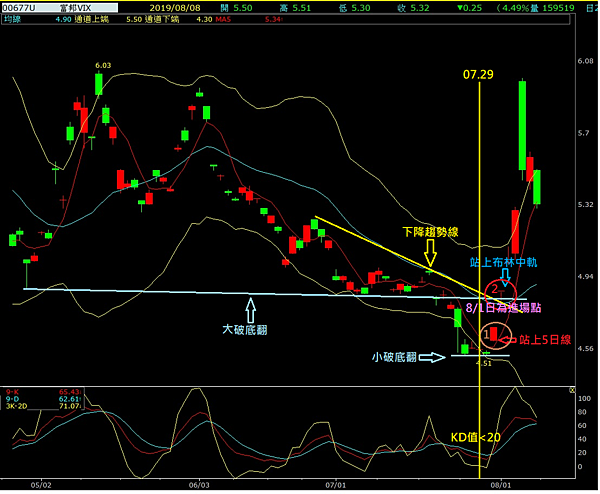Click the KD axis label 60
Screen dimensions: 600x494
tap(582, 426)
